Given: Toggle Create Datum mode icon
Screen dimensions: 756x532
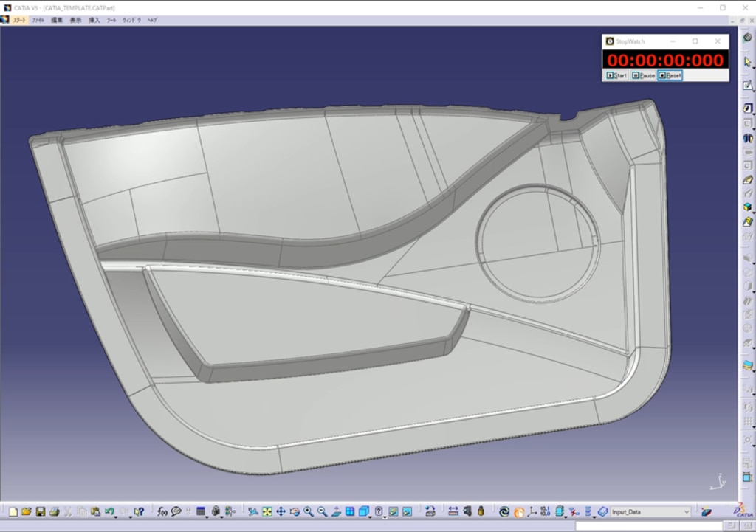Looking at the screenshot, I should click(x=574, y=512).
